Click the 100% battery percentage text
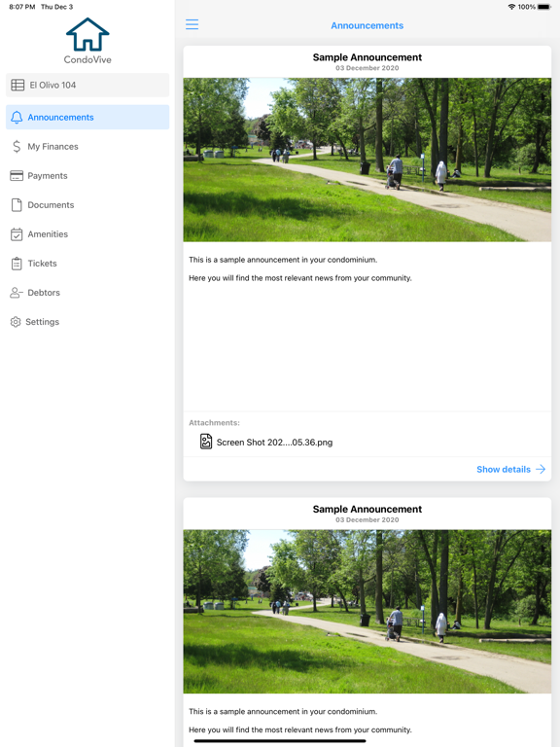This screenshot has height=747, width=560. (527, 7)
